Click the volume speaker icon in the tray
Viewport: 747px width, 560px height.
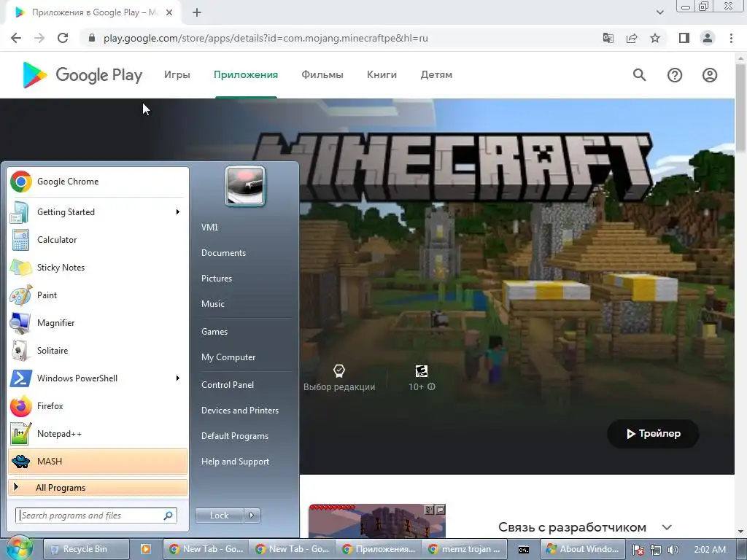point(673,550)
